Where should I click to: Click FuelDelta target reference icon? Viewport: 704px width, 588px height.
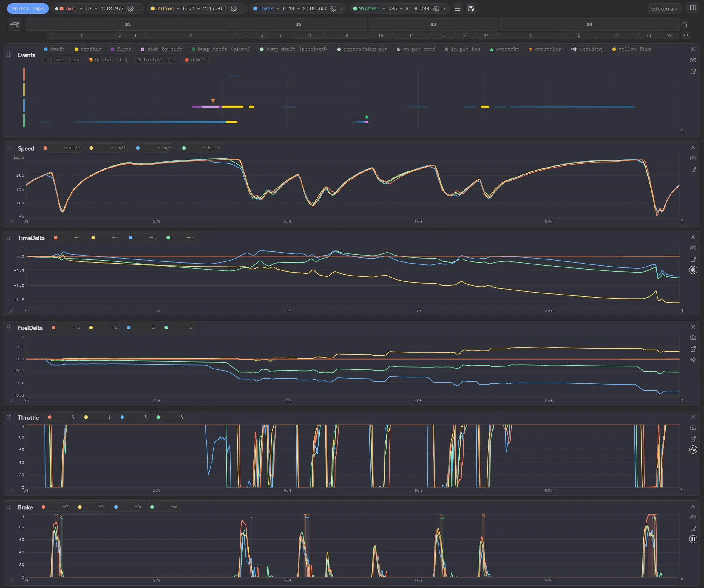[x=693, y=360]
